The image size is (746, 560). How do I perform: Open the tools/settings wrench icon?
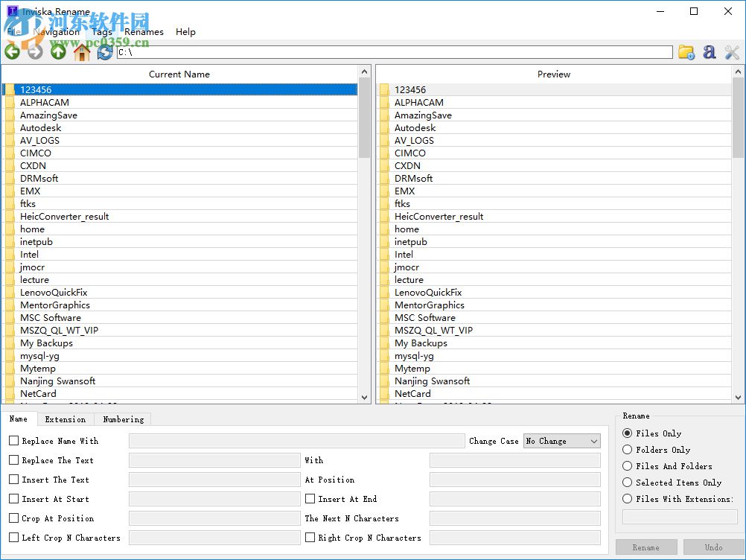pyautogui.click(x=732, y=52)
